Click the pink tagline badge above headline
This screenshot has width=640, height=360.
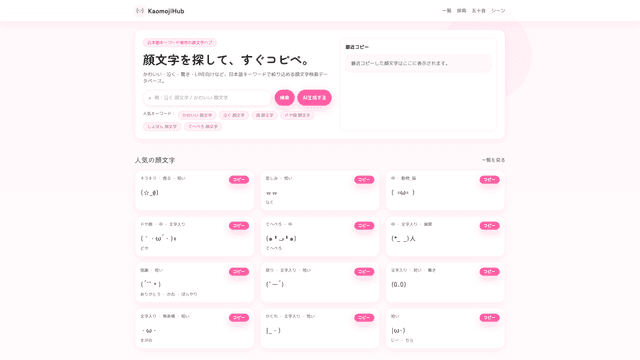(180, 42)
